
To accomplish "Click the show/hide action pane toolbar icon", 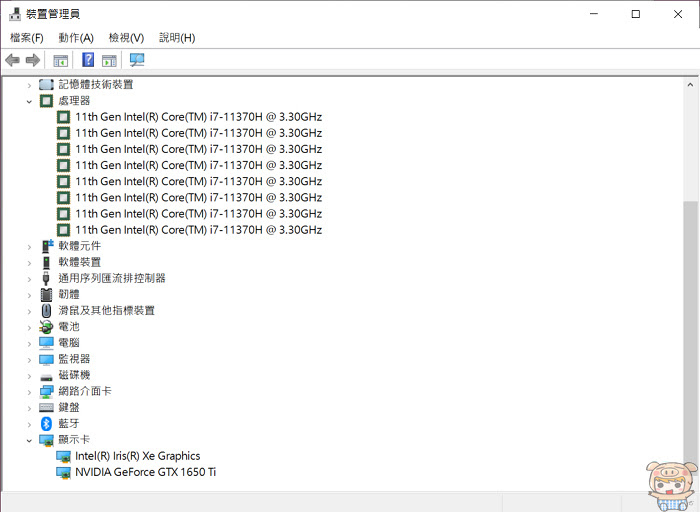I will click(x=109, y=60).
